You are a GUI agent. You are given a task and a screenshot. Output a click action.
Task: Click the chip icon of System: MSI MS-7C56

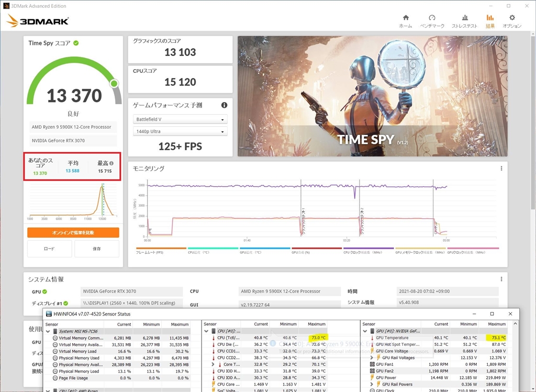pyautogui.click(x=55, y=331)
